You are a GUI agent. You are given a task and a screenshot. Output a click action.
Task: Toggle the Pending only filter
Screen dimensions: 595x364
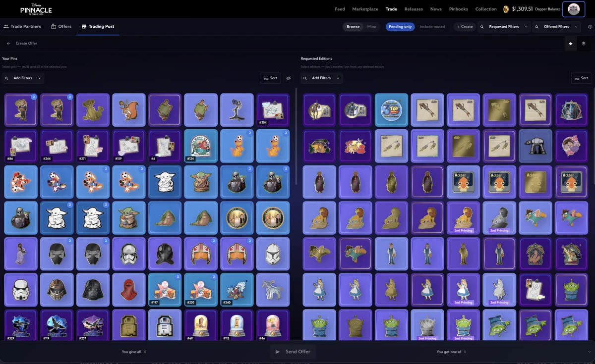400,27
